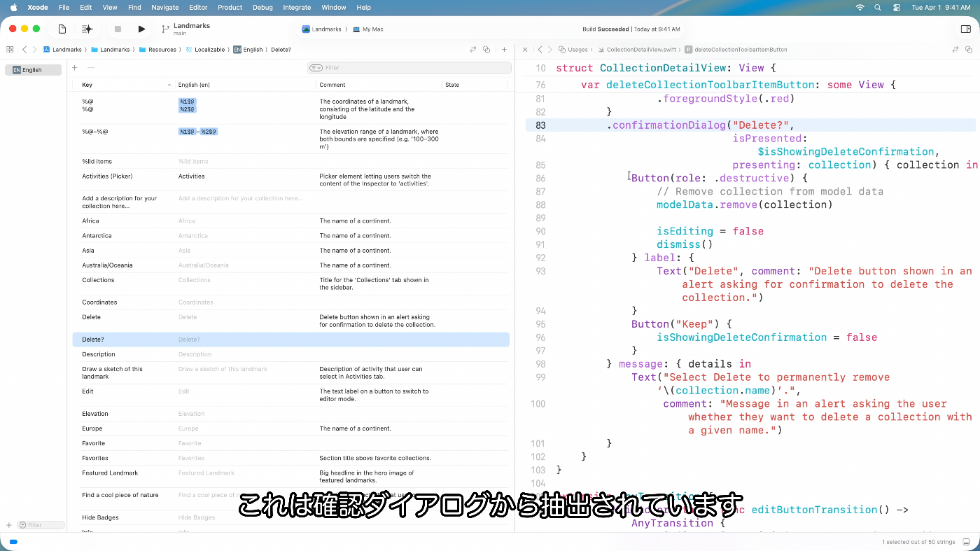Select the 'Delete?' key row
The image size is (980, 551).
291,340
